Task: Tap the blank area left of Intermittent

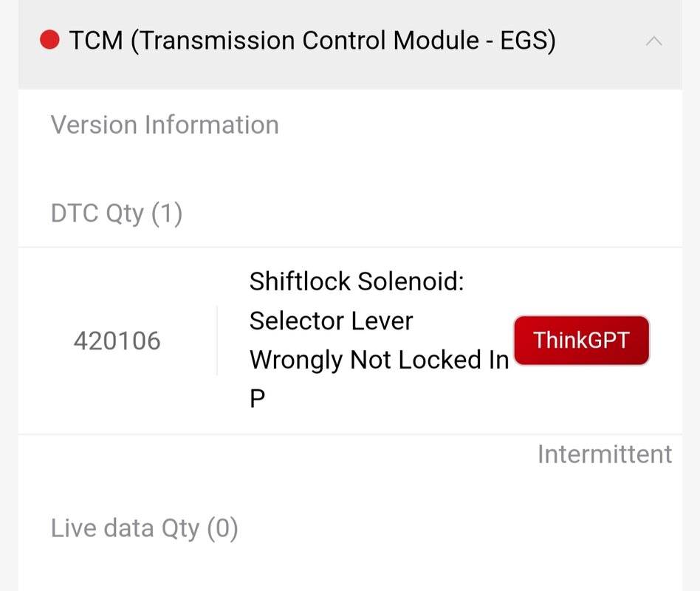Action: tap(277, 454)
